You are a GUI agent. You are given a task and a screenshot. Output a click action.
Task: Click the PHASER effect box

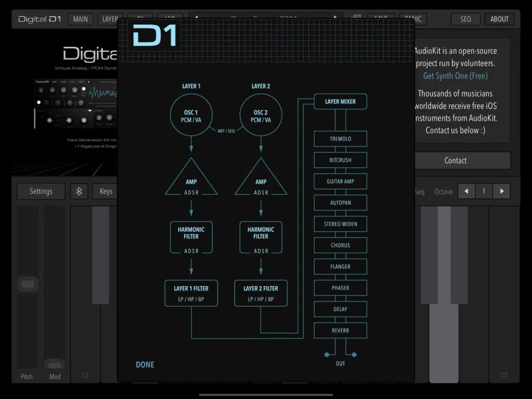(x=340, y=288)
